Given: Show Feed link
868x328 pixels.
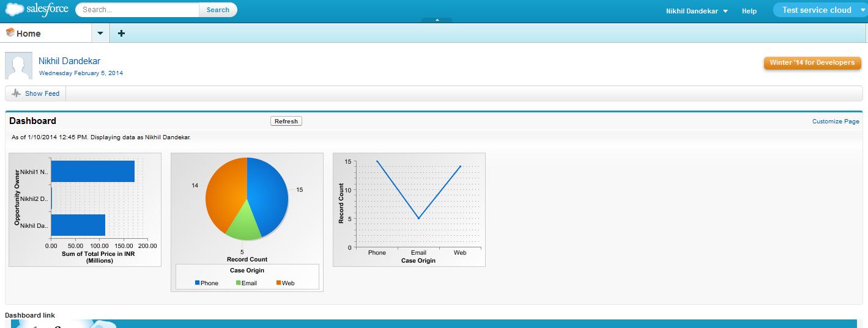Looking at the screenshot, I should click(42, 93).
